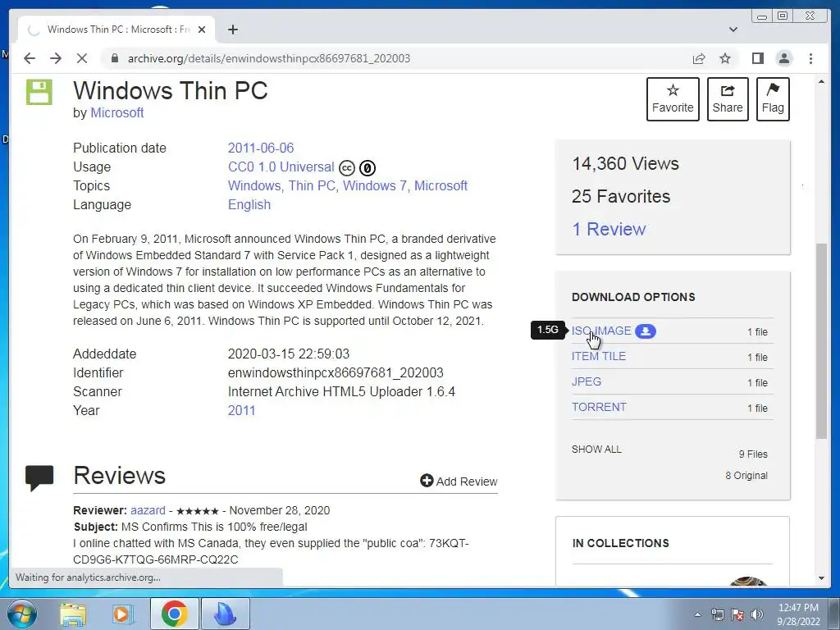Viewport: 840px width, 630px height.
Task: Favorite this archive item
Action: tap(673, 99)
